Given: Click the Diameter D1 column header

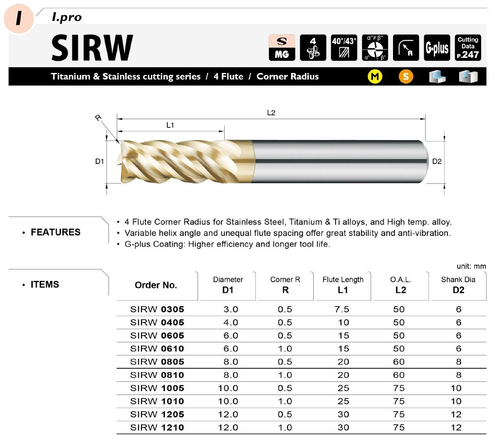Looking at the screenshot, I should tap(228, 285).
